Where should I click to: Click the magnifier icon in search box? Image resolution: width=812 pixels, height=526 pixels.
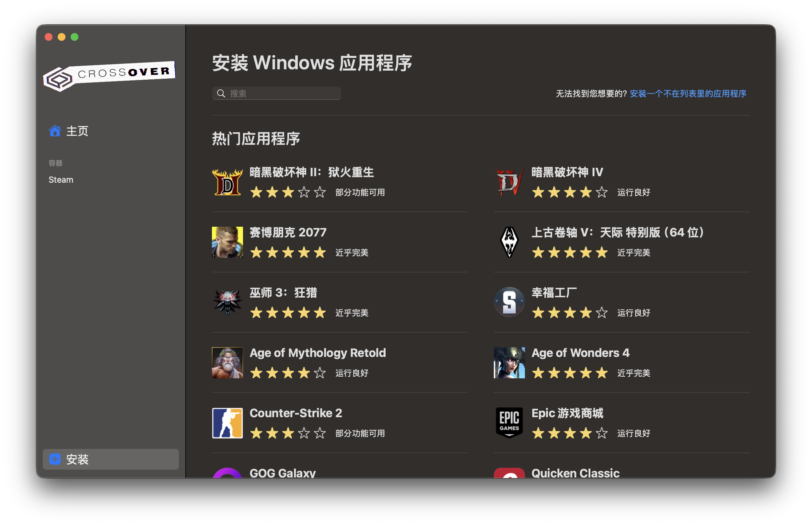221,94
